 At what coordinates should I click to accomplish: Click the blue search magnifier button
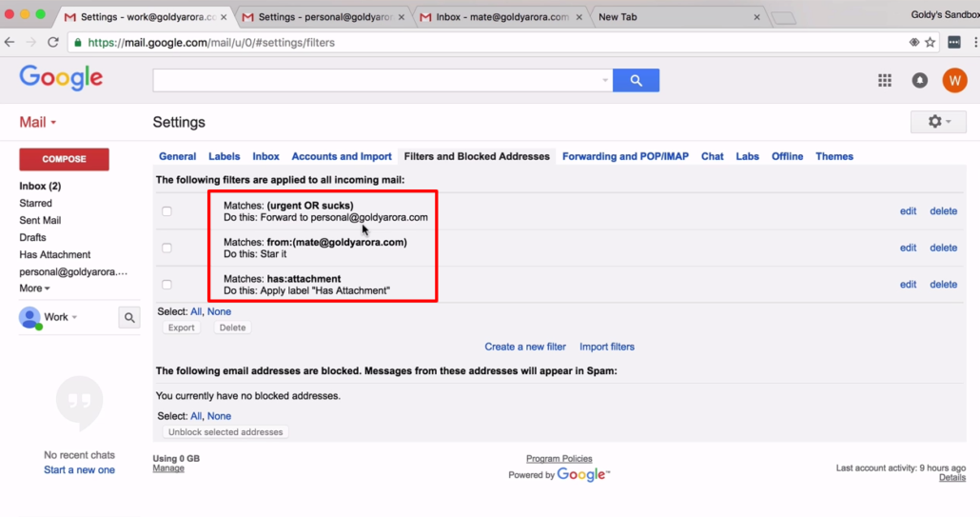636,80
